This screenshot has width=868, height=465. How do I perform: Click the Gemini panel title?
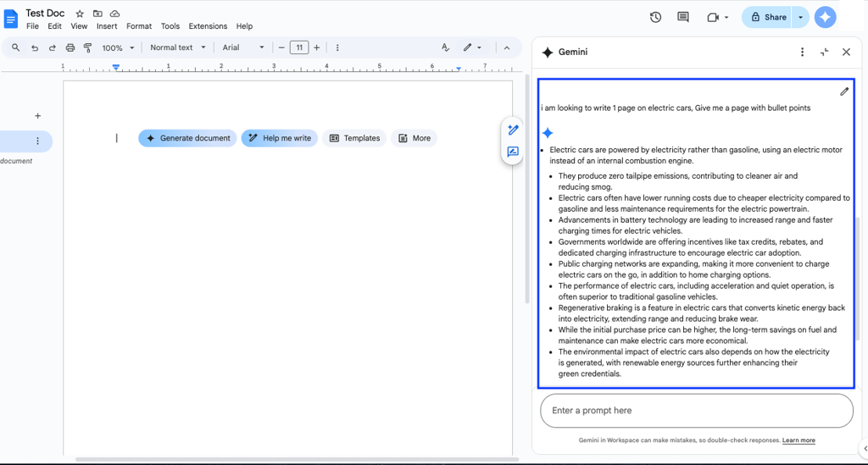click(x=573, y=52)
